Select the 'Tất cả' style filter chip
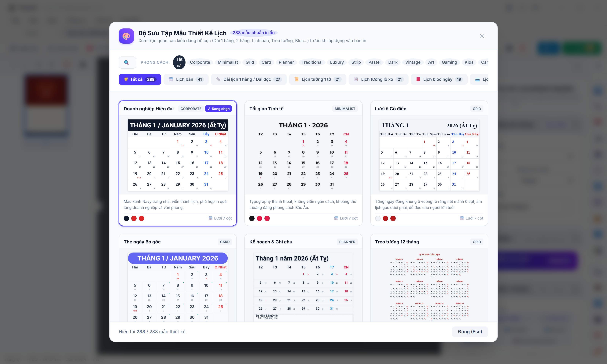607x364 pixels. 179,62
